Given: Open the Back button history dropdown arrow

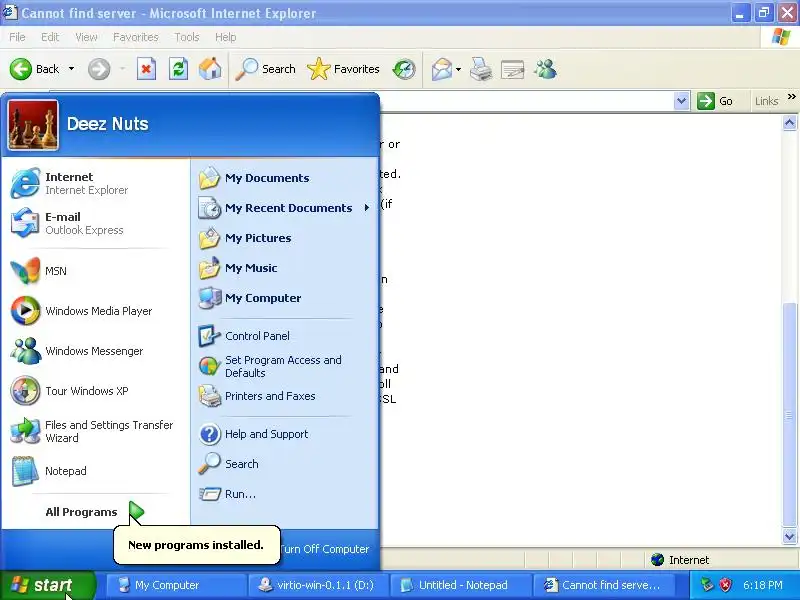Looking at the screenshot, I should [71, 69].
